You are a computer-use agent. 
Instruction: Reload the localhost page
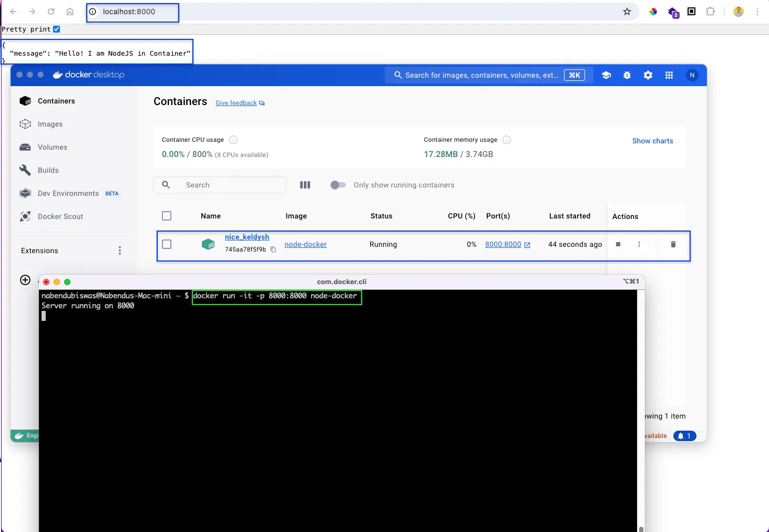point(51,12)
